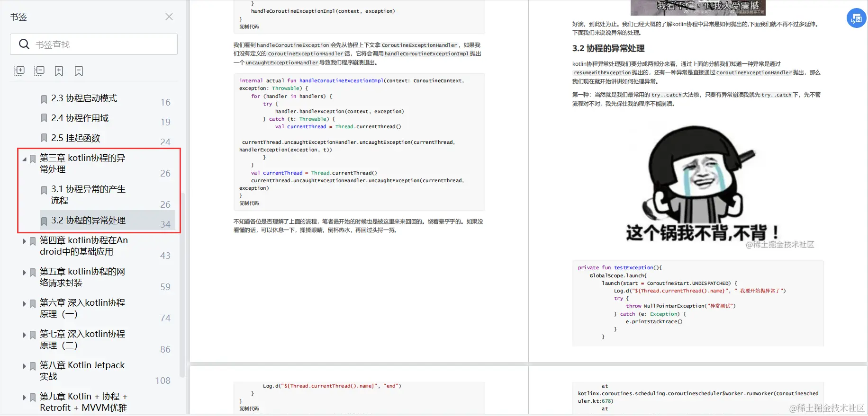Expand the 第六章 chapter arrow
The image size is (868, 416).
25,304
